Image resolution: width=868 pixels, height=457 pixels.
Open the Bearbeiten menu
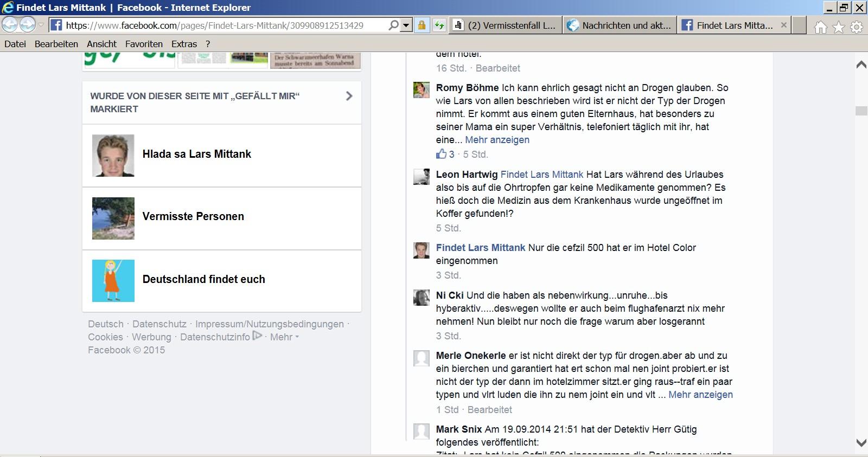pyautogui.click(x=56, y=44)
